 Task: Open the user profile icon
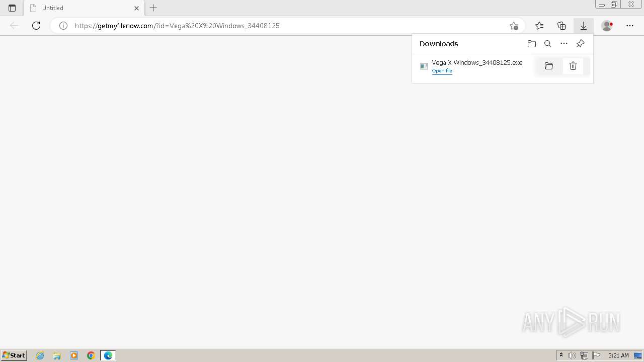[607, 26]
